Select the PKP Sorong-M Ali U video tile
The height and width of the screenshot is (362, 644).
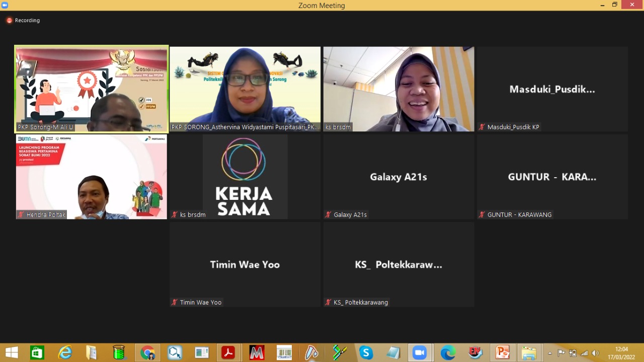click(92, 89)
